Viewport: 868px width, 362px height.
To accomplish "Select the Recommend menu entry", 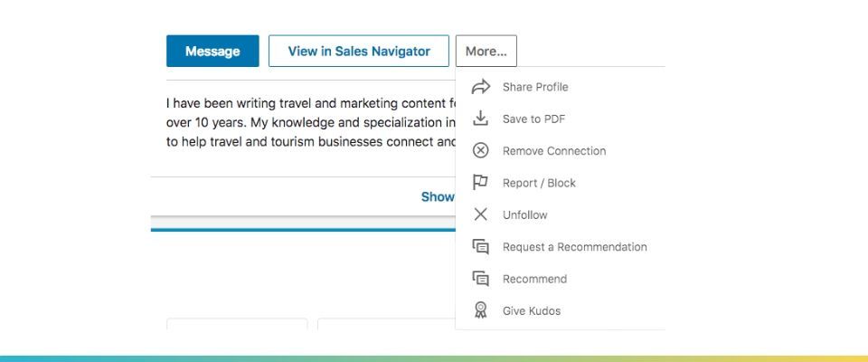I will click(x=561, y=279).
